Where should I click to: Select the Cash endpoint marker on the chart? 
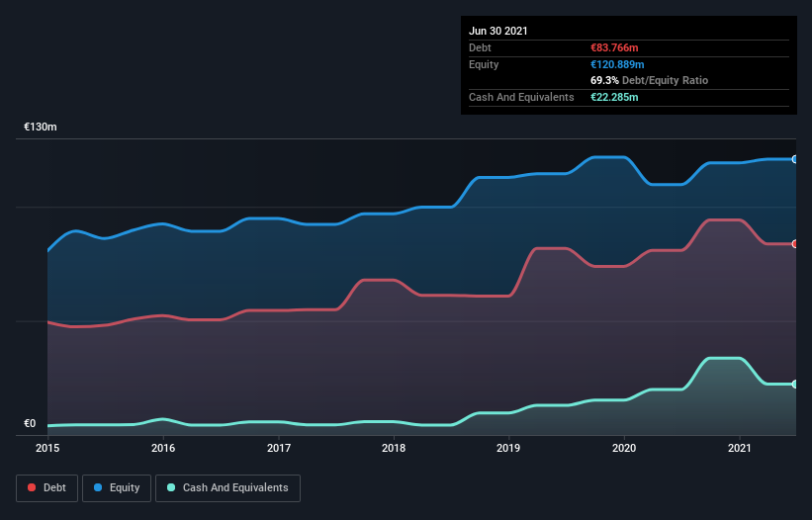click(x=795, y=384)
